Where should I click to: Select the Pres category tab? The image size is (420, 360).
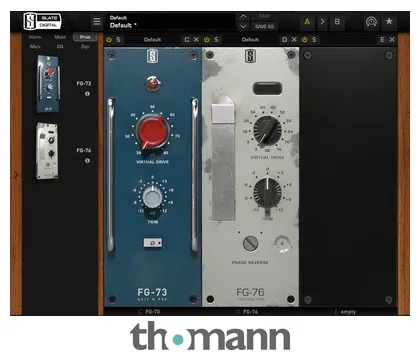coord(85,37)
